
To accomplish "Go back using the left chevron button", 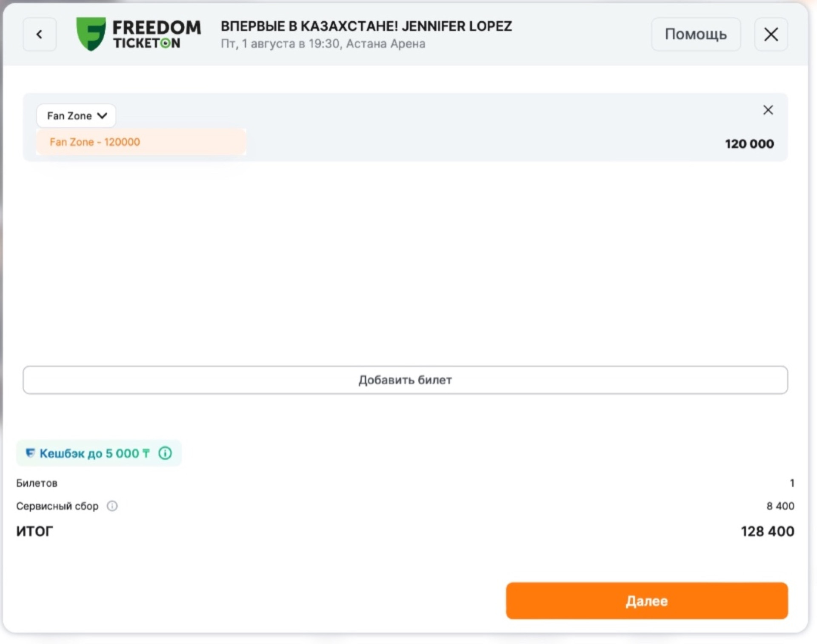I will coord(39,34).
